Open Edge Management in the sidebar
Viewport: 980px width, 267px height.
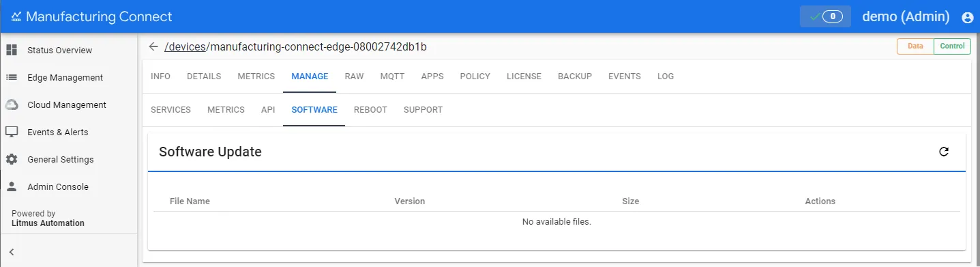(65, 78)
